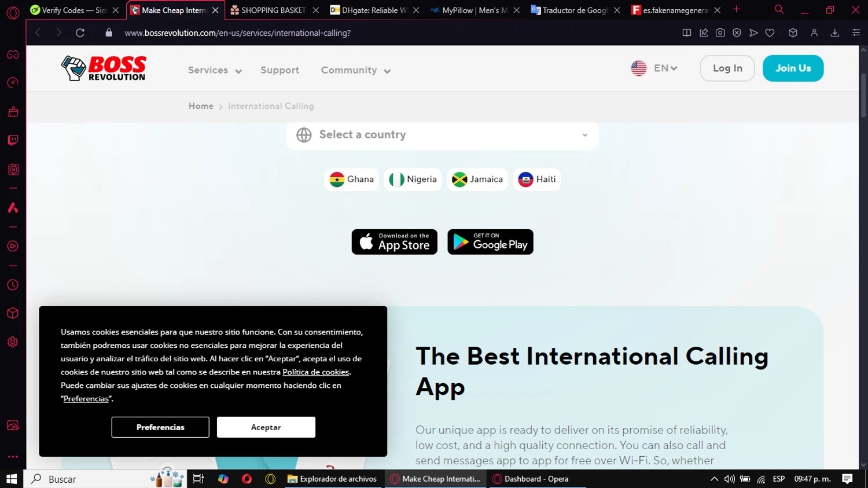Go to Home breadcrumb link
868x488 pixels.
click(x=201, y=106)
